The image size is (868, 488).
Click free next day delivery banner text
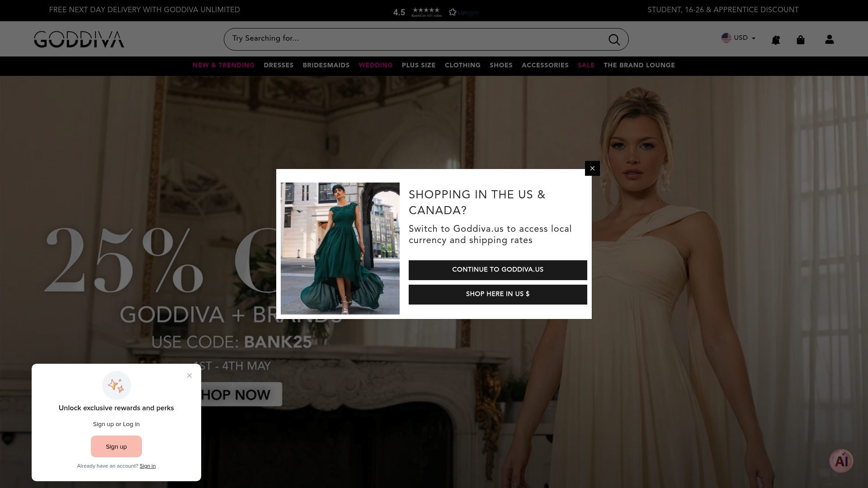point(144,10)
